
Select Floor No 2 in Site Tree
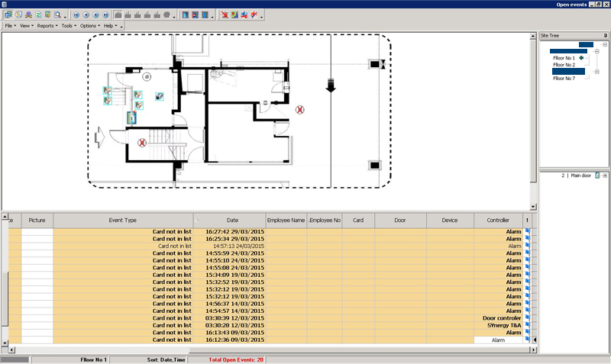click(x=564, y=65)
